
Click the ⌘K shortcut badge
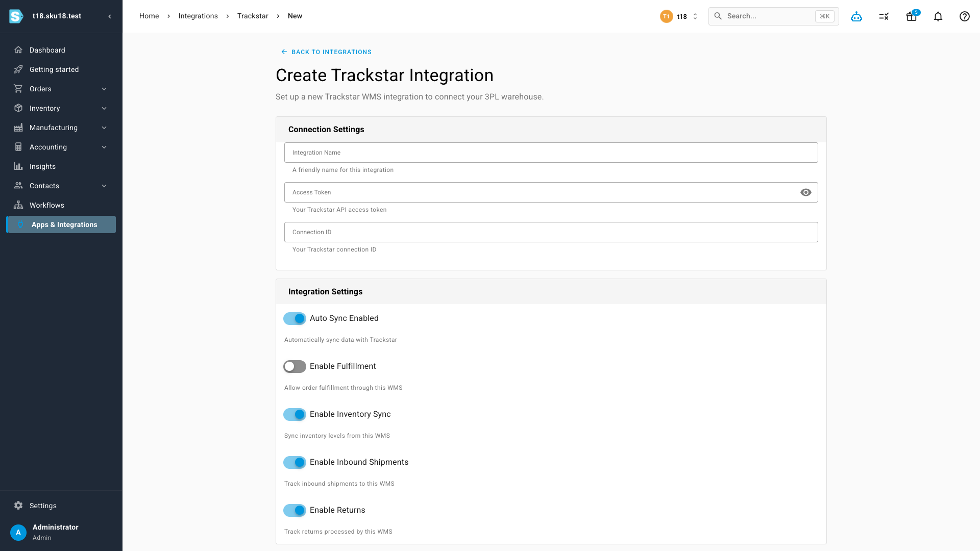click(825, 16)
